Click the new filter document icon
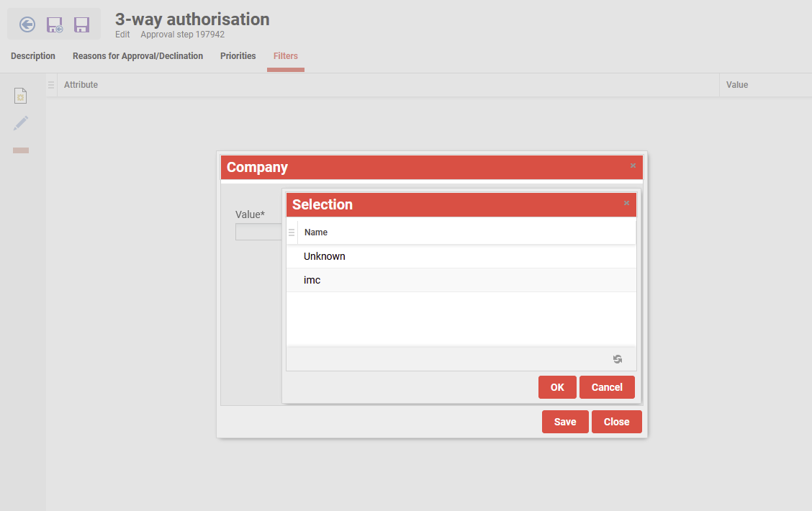This screenshot has height=511, width=812. pos(21,96)
